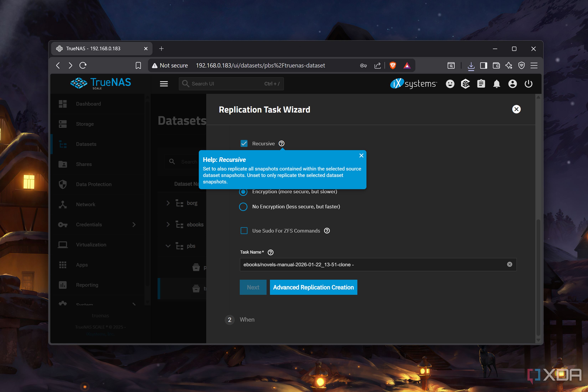Open TrueCommand status icon
The width and height of the screenshot is (588, 392).
pos(465,84)
